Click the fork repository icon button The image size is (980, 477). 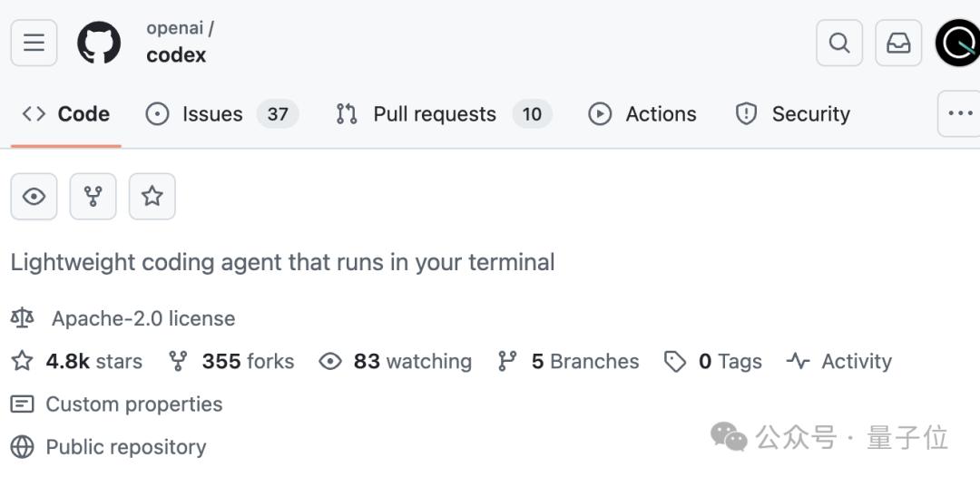click(x=93, y=196)
